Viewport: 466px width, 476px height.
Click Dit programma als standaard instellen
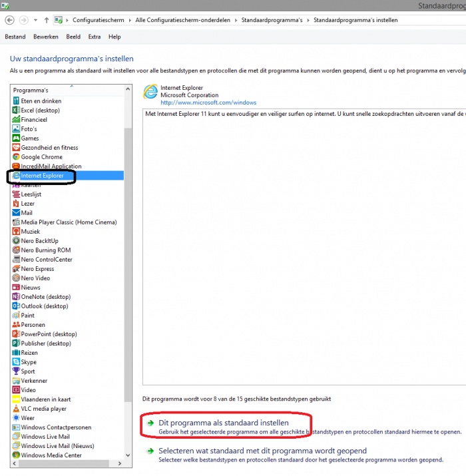224,423
